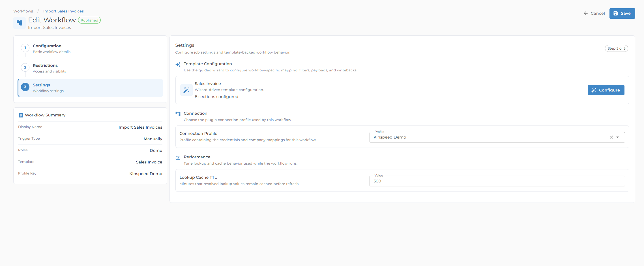Click the Published status badge
Image resolution: width=644 pixels, height=266 pixels.
(89, 20)
